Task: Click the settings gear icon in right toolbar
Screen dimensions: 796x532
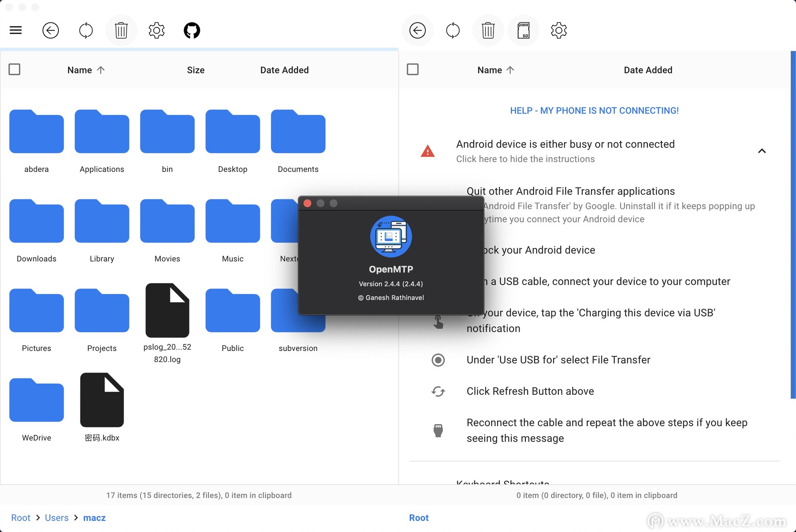Action: point(558,30)
